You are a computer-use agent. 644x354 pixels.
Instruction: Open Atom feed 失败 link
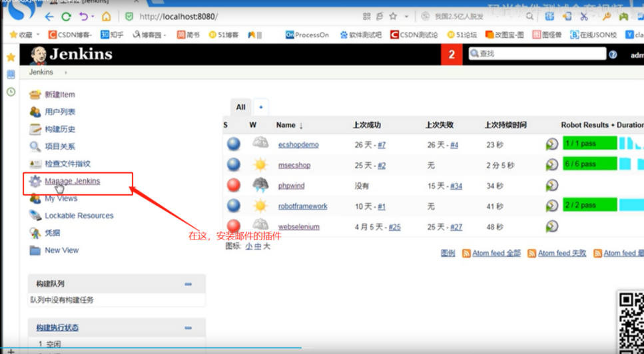coord(562,253)
